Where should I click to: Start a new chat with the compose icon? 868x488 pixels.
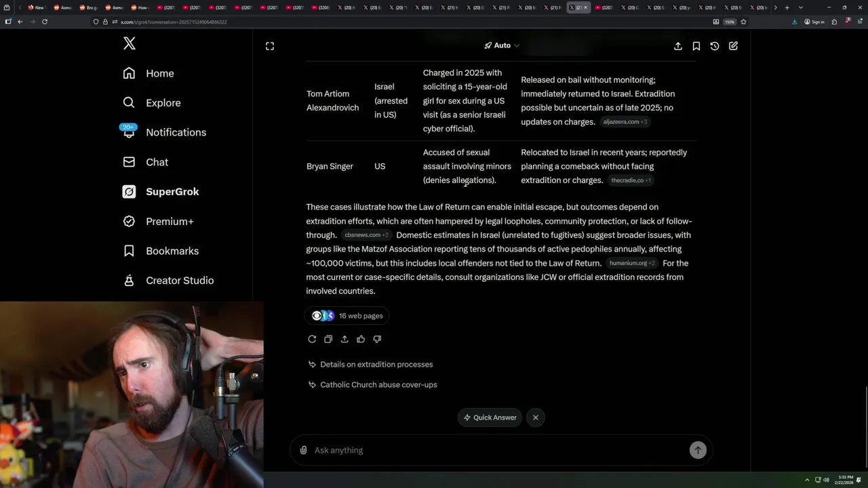[x=733, y=46]
